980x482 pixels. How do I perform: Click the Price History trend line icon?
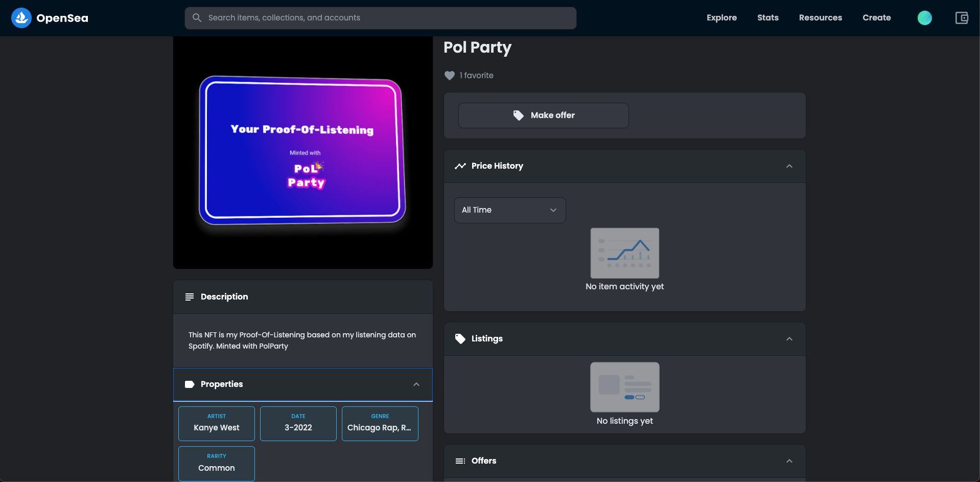(460, 166)
